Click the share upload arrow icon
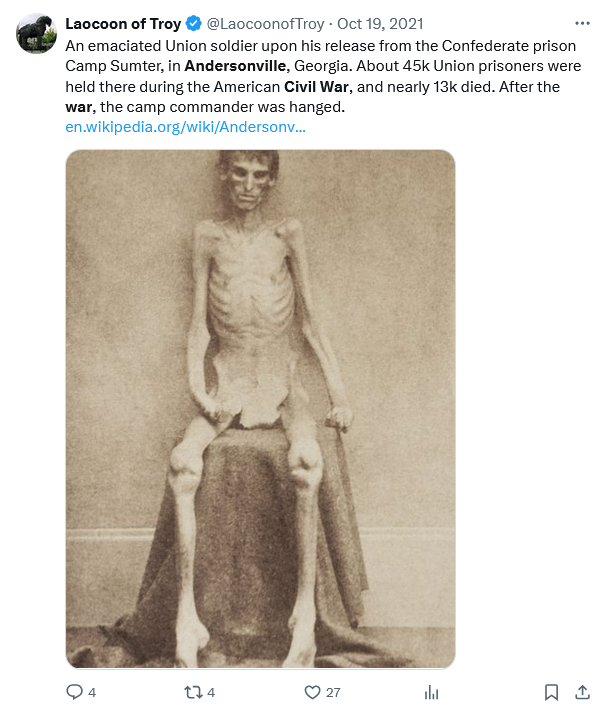The width and height of the screenshot is (609, 713). pos(582,692)
